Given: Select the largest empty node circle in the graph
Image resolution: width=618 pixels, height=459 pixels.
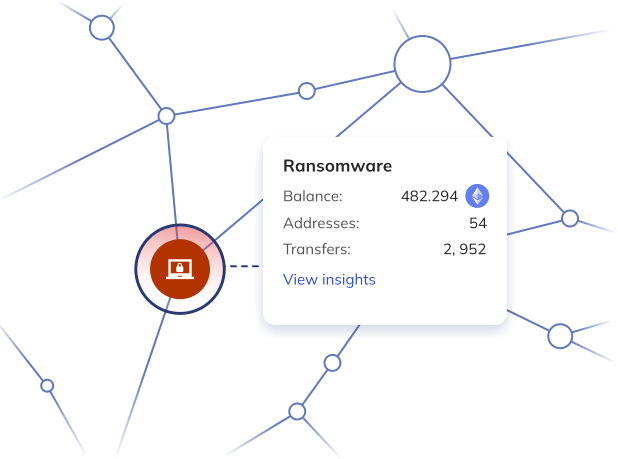Looking at the screenshot, I should pos(423,64).
